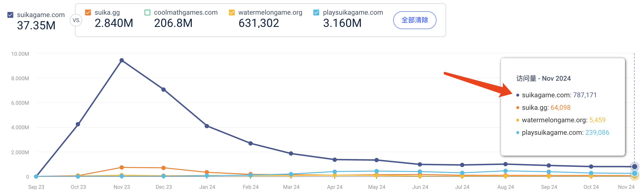
Task: Enable the coolmathgames.com checkbox
Action: click(x=147, y=12)
